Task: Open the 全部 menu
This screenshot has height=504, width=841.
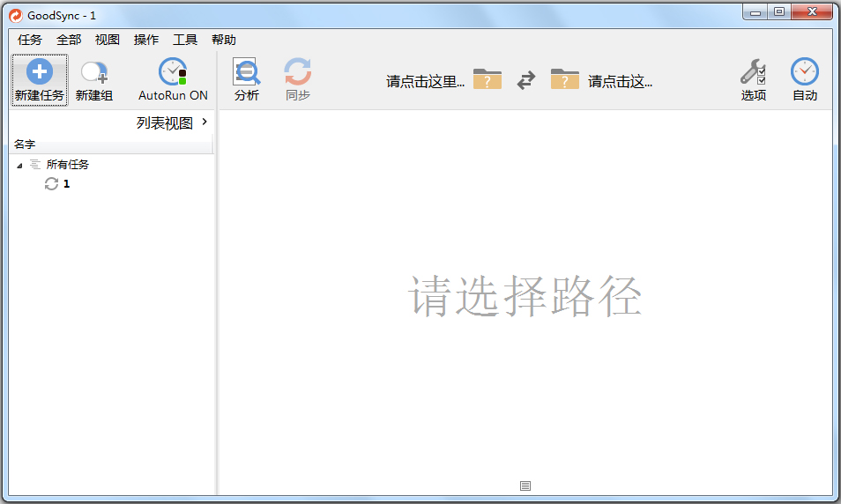Action: point(69,40)
